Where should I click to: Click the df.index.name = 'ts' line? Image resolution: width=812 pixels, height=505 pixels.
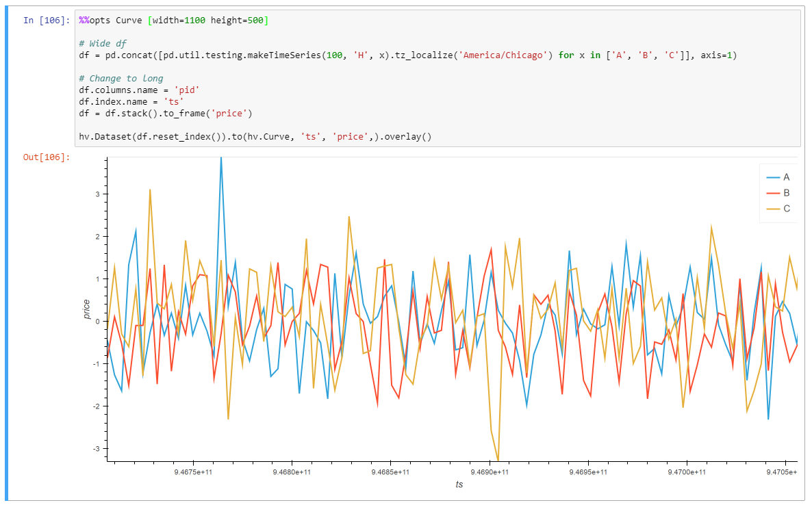pos(131,102)
